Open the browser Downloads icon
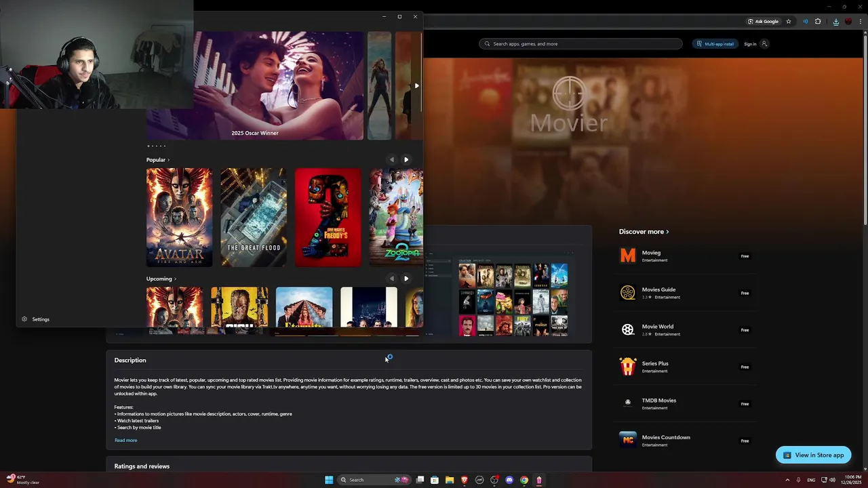 click(835, 22)
